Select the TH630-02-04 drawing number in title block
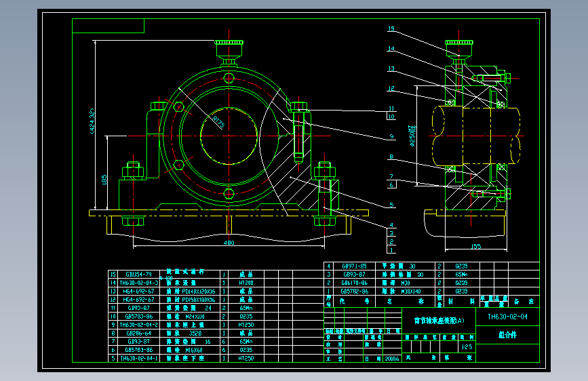This screenshot has width=588, height=381. 507,317
